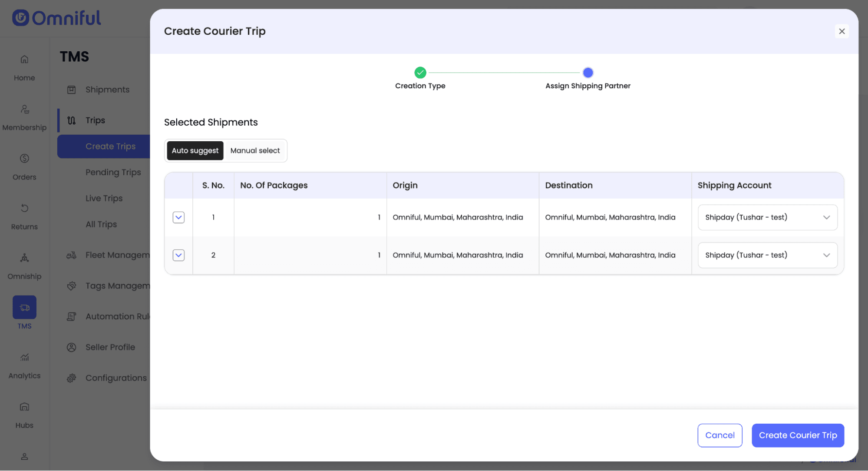Open Shipping Account dropdown for row 2
Viewport: 868px width, 471px height.
pos(767,255)
